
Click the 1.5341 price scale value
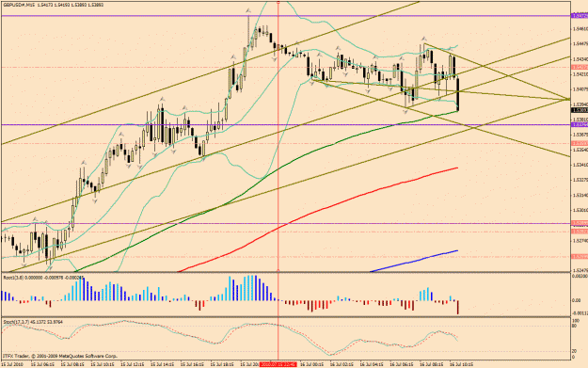tap(580, 165)
